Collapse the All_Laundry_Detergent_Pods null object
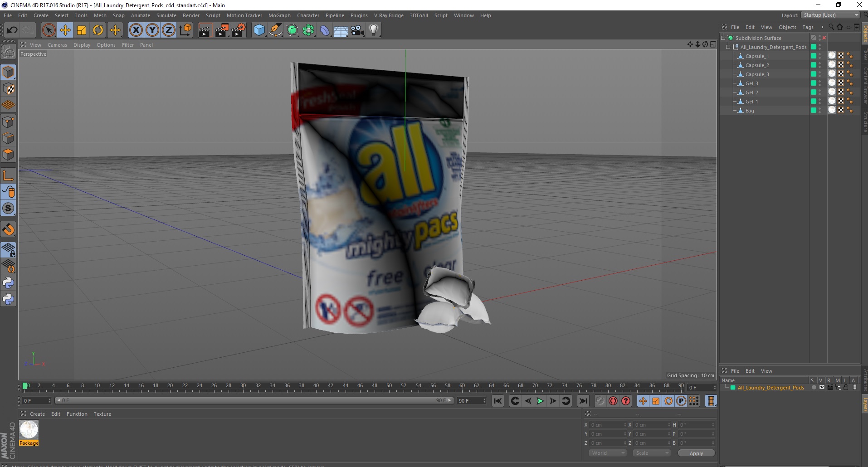Image resolution: width=868 pixels, height=467 pixels. pos(728,47)
